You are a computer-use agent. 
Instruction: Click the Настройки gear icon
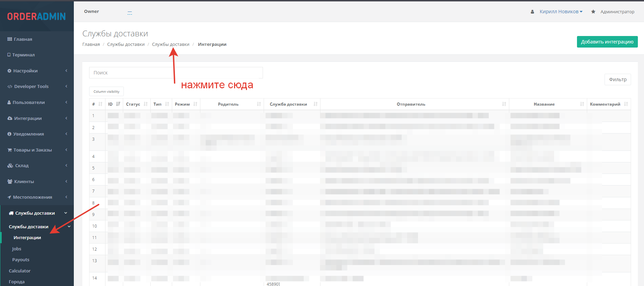tap(10, 71)
